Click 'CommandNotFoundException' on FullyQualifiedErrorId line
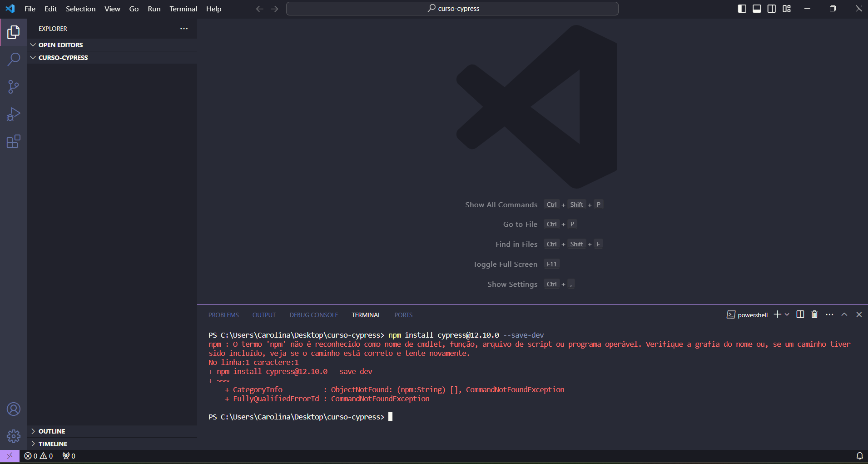The width and height of the screenshot is (868, 464). tap(380, 399)
